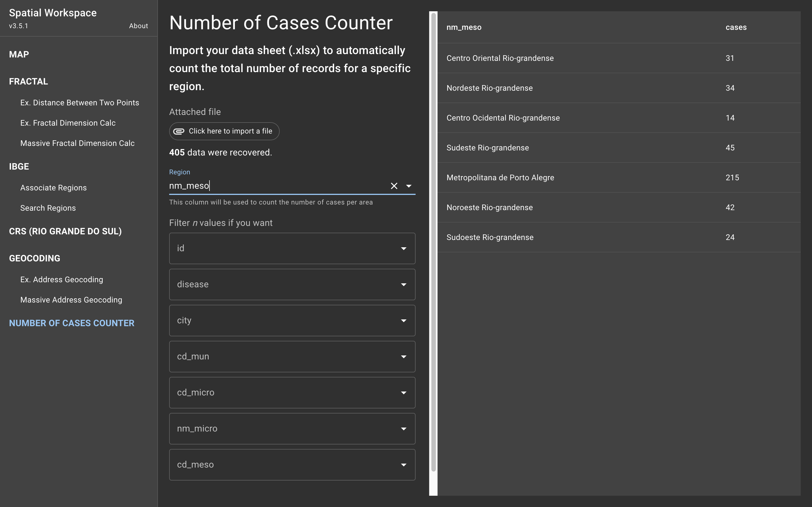
Task: Open Ex. Fractal Dimension Calc page
Action: [x=68, y=123]
